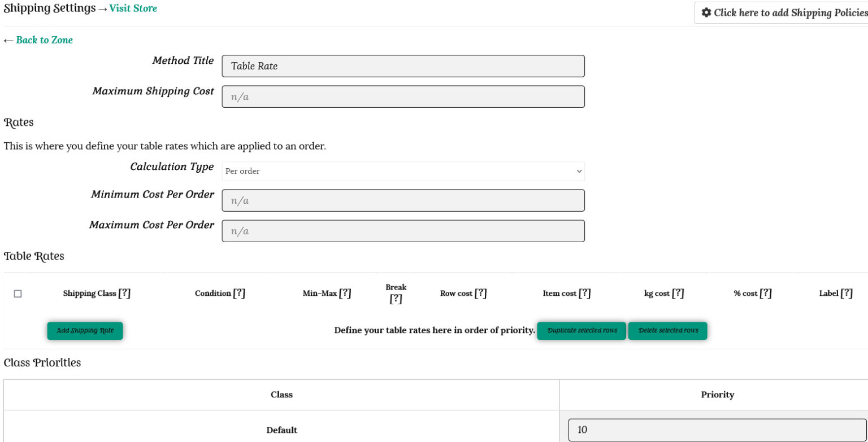Click the Maximum Shipping Cost field

tap(403, 97)
